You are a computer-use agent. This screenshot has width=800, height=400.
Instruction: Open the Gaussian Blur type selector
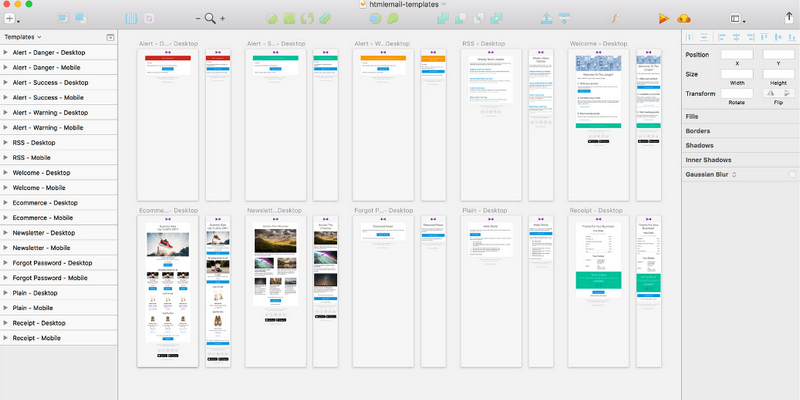point(734,174)
